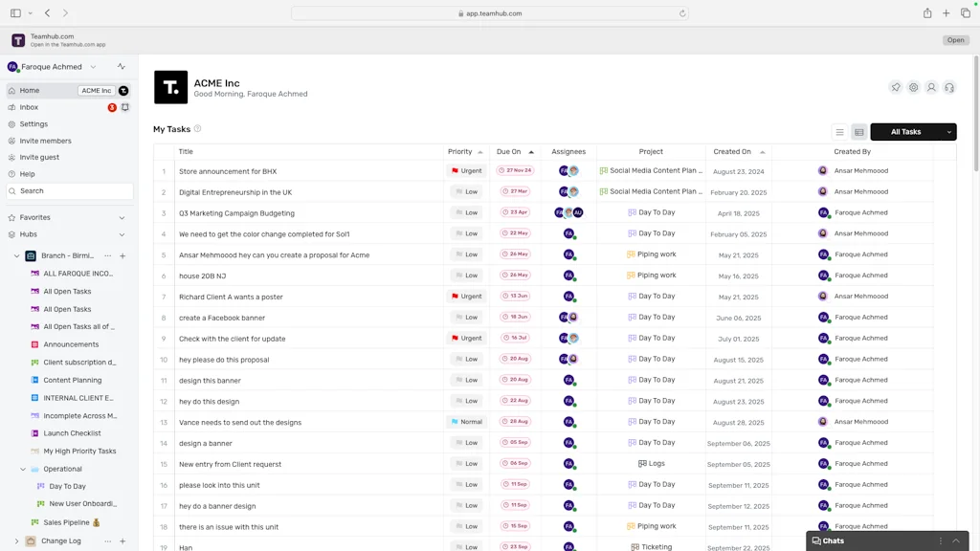Pin the dashboard using the pin icon
Viewport: 980px width, 551px height.
pos(896,86)
